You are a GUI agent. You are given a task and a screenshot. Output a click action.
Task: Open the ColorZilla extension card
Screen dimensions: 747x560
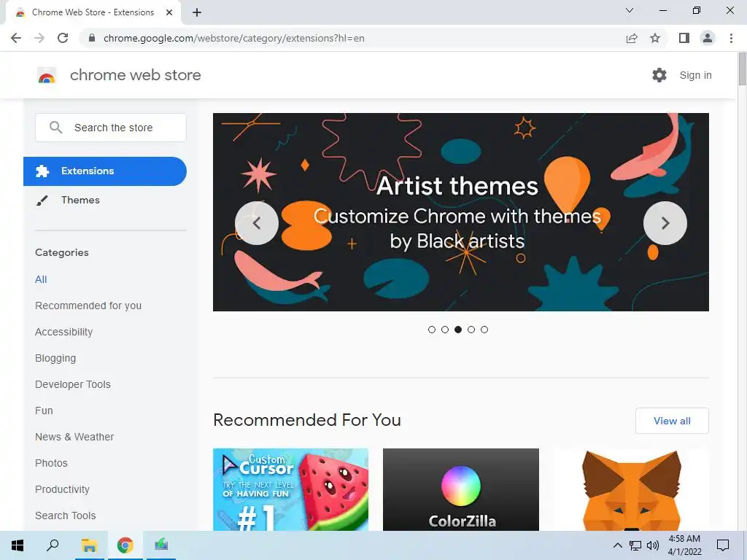pyautogui.click(x=461, y=489)
